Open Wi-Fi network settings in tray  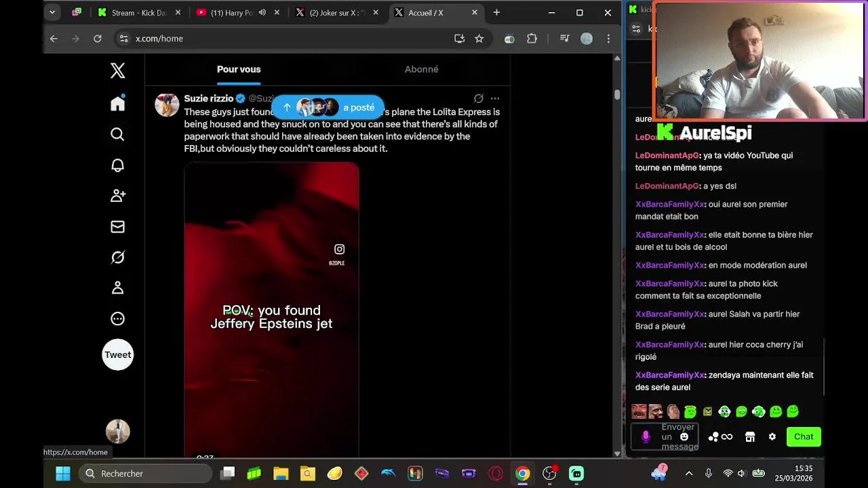tap(728, 474)
